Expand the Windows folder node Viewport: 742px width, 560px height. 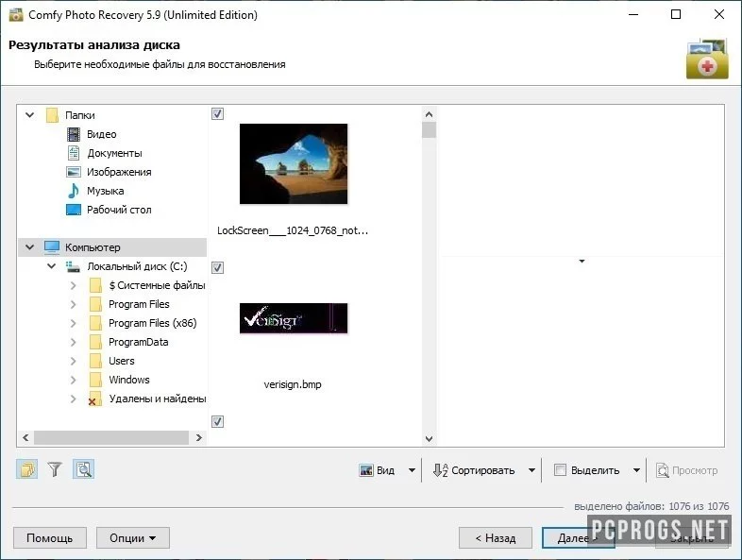coord(73,380)
